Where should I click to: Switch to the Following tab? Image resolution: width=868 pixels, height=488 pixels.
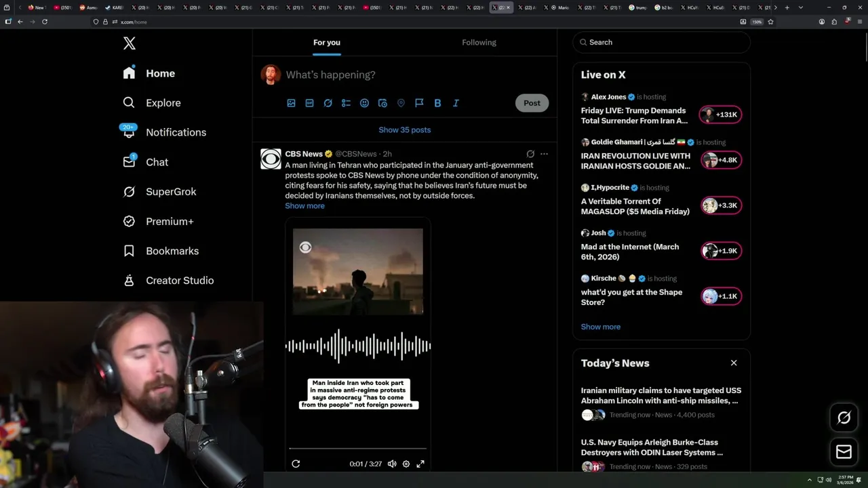479,42
